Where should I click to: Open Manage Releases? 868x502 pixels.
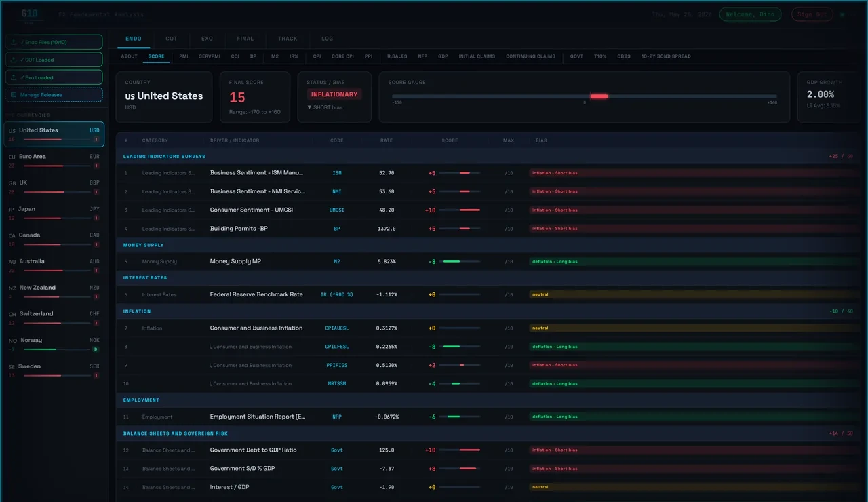pos(54,95)
